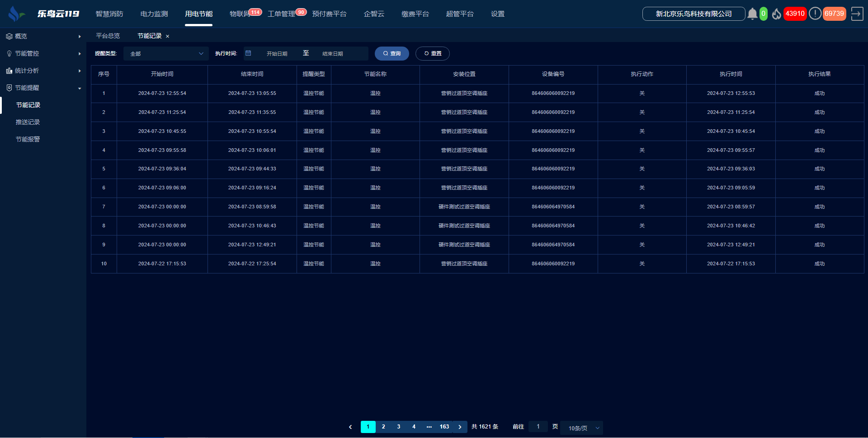The height and width of the screenshot is (438, 868).
Task: Open the 电力监测 top menu
Action: [154, 14]
